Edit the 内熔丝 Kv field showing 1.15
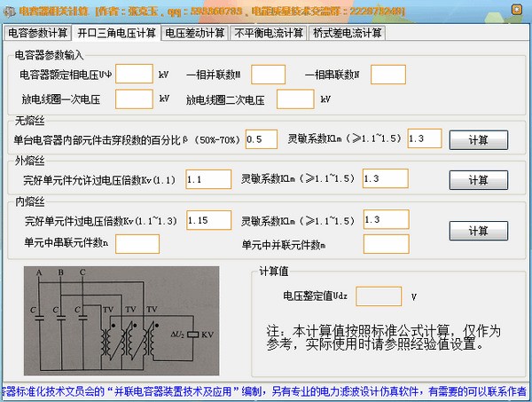Screen dimensions: 532x402 208,220
